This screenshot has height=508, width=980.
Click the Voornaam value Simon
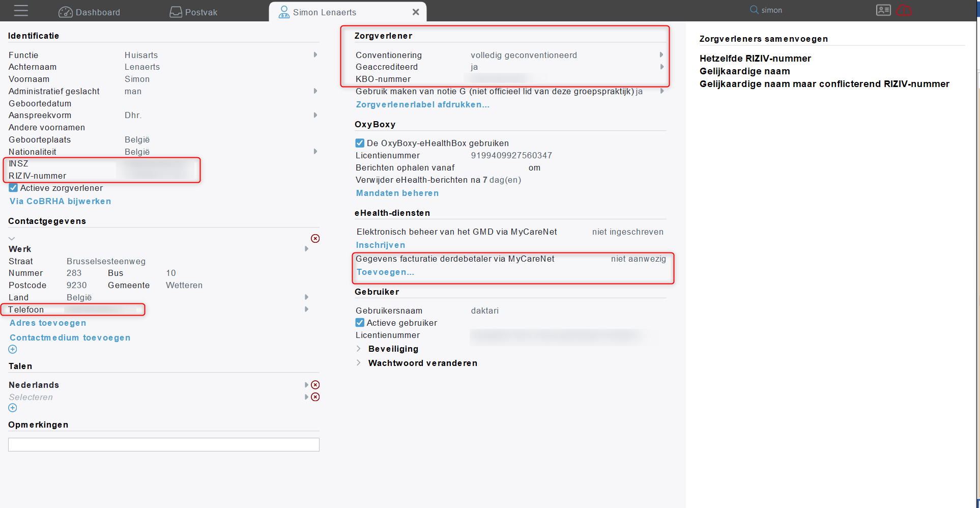click(137, 79)
